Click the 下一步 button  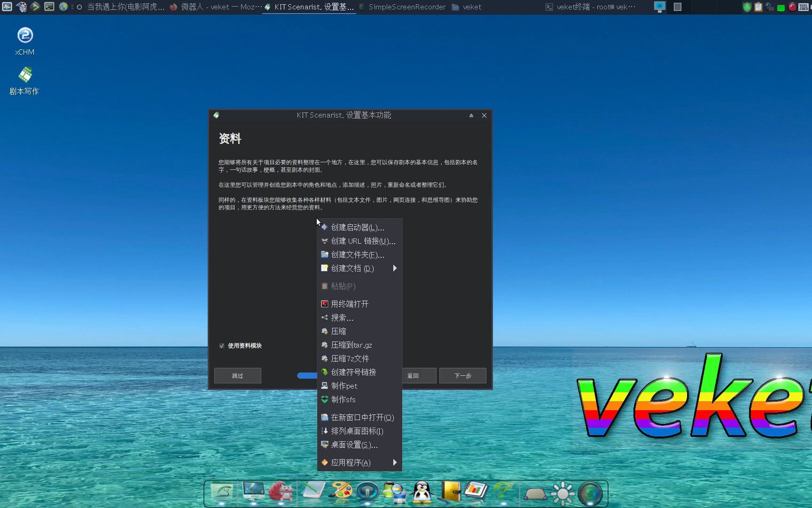tap(463, 376)
